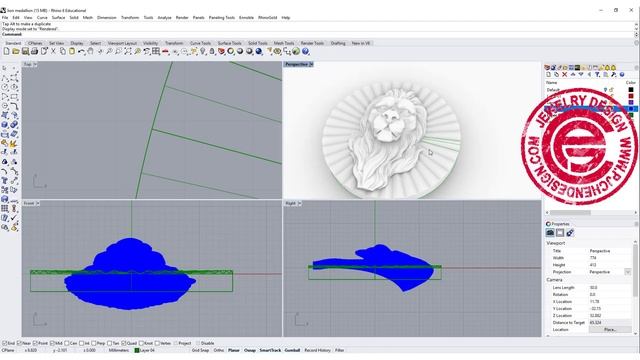Click the Save disk icon
The height and width of the screenshot is (360, 640).
pyautogui.click(x=25, y=51)
